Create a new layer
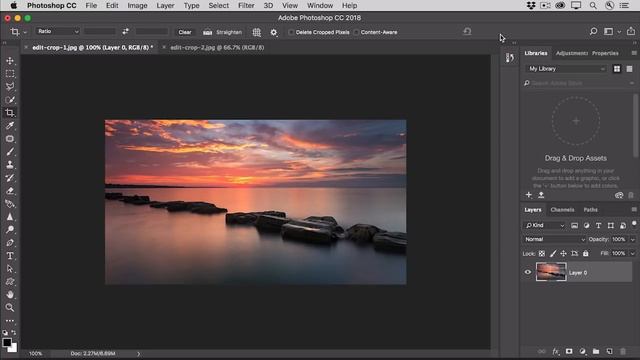Screen dimensions: 640x360 coord(609,351)
